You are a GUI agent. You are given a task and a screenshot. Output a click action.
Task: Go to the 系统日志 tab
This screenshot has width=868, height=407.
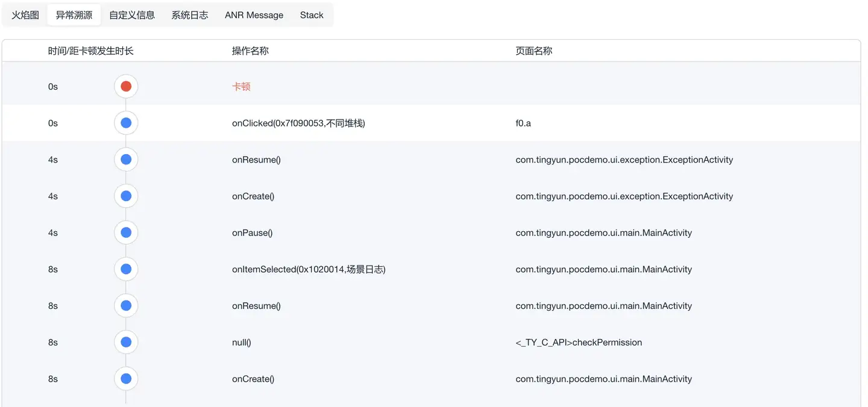pyautogui.click(x=190, y=15)
